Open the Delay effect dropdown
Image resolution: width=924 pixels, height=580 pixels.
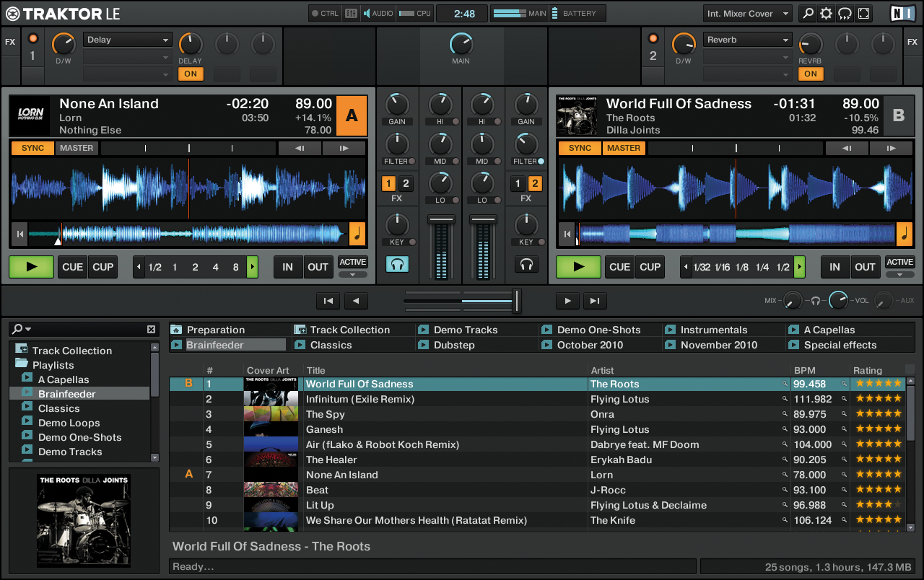pos(128,40)
